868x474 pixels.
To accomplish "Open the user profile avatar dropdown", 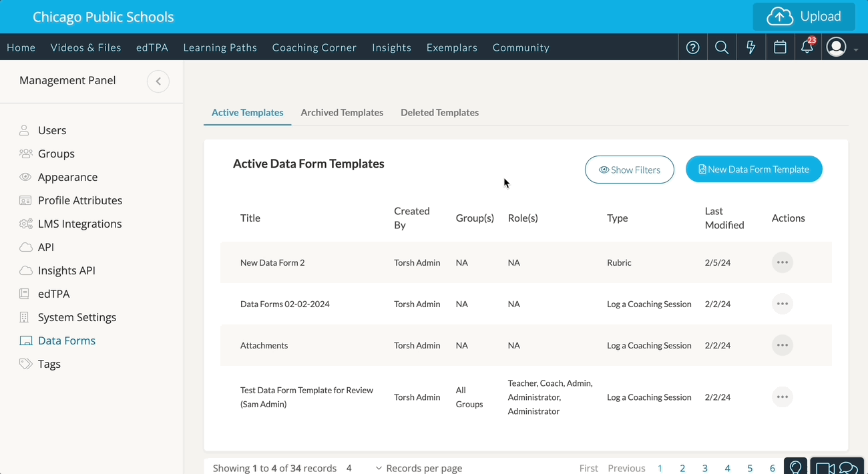I will pos(841,47).
